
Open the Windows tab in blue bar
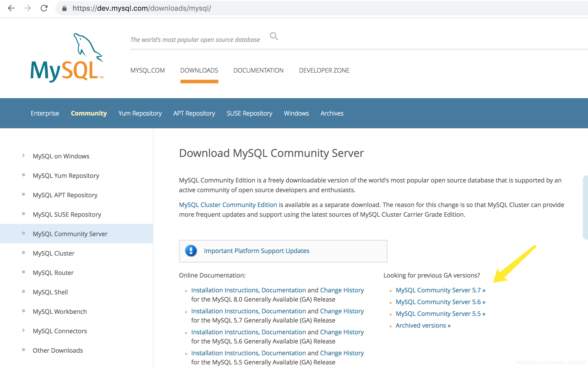click(x=296, y=113)
